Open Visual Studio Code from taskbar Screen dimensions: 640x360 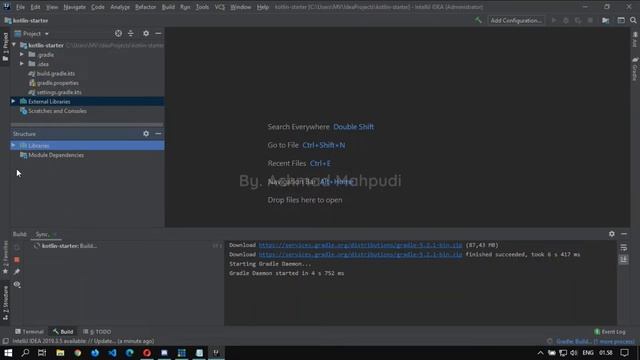(113, 353)
